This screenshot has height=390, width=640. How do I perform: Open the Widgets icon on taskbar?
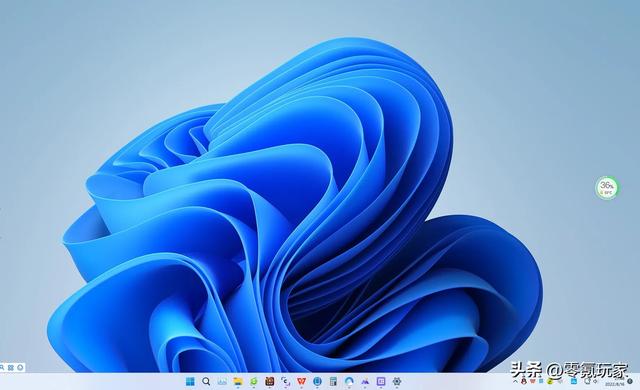pyautogui.click(x=222, y=381)
